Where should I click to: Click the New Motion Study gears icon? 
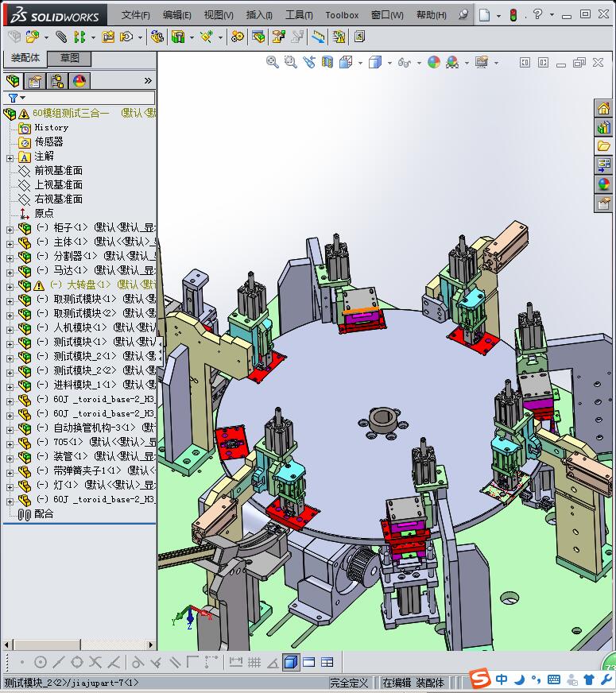click(238, 37)
